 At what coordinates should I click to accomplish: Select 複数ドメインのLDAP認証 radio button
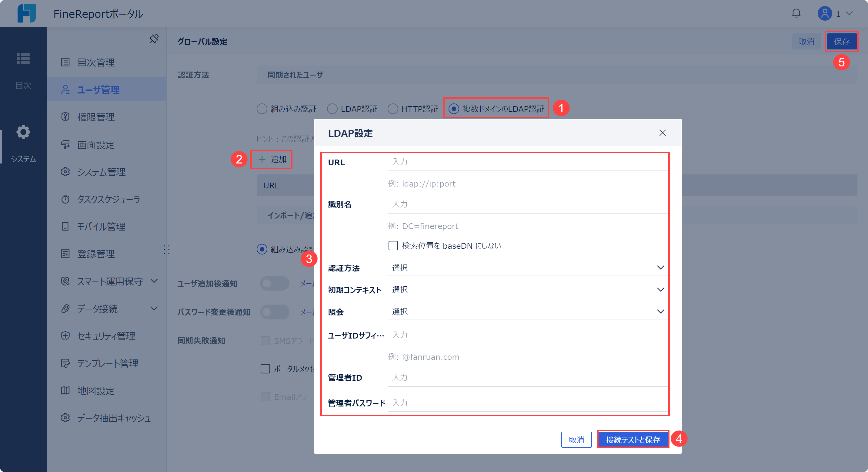coord(455,109)
